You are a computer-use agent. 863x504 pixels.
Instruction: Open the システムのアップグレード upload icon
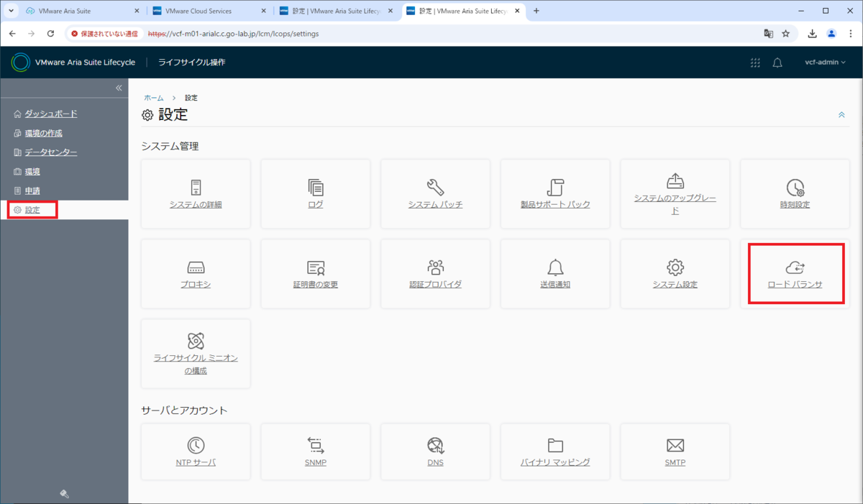tap(675, 180)
